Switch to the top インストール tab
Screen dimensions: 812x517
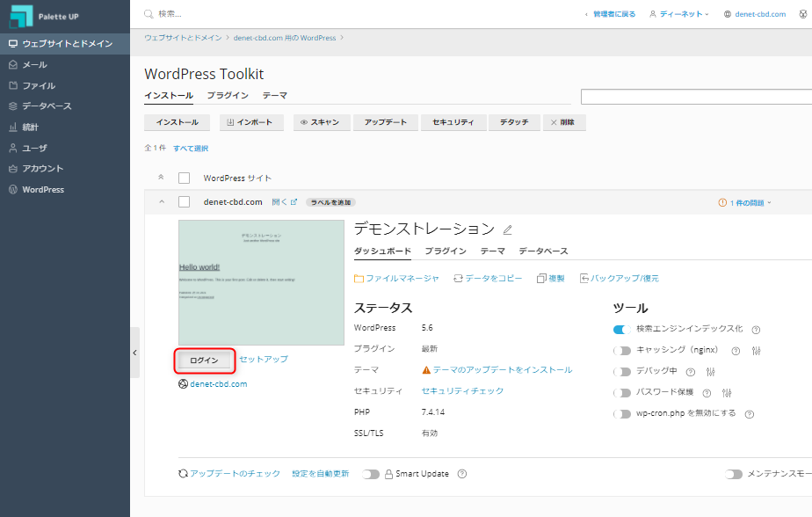(169, 96)
